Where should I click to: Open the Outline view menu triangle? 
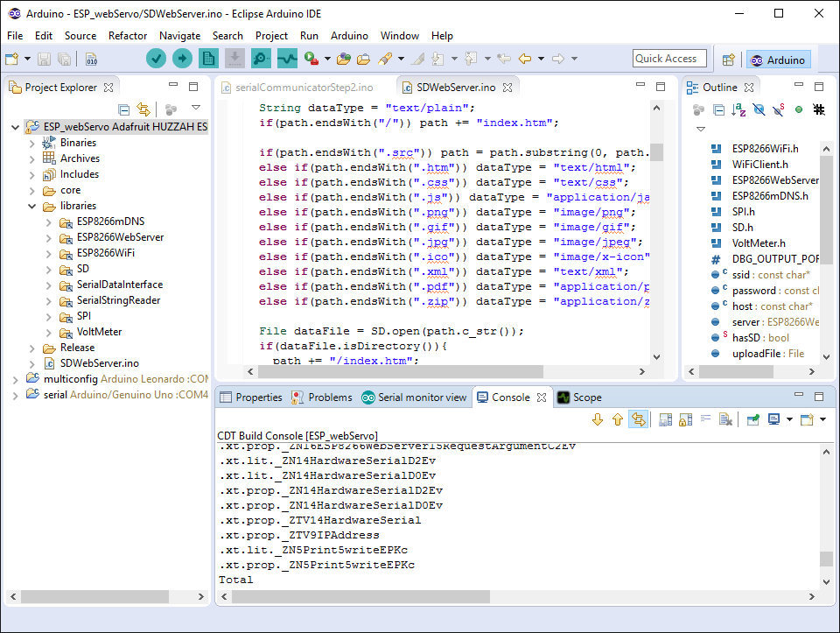tap(701, 130)
